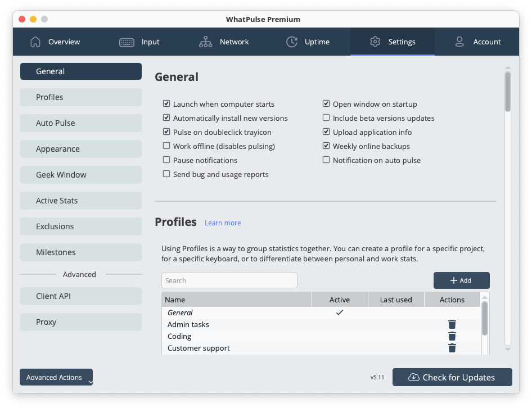Image resolution: width=532 pixels, height=408 pixels.
Task: Disable automatic installation of new versions
Action: 166,118
